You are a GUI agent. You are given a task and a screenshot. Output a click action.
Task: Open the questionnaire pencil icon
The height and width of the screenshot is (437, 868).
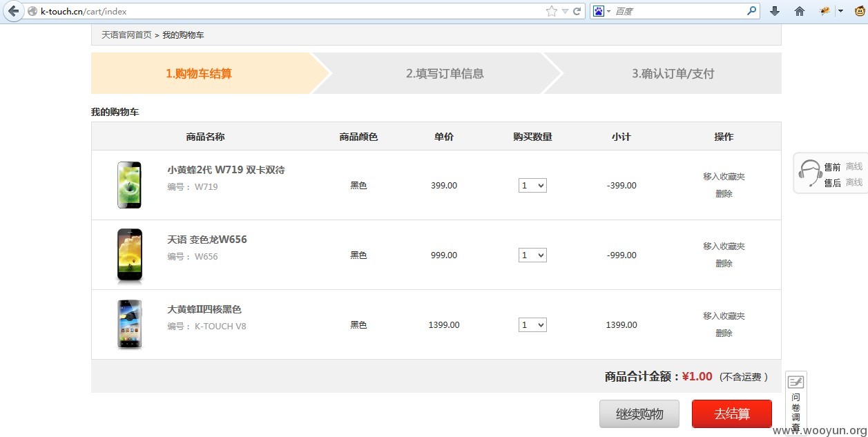[795, 382]
